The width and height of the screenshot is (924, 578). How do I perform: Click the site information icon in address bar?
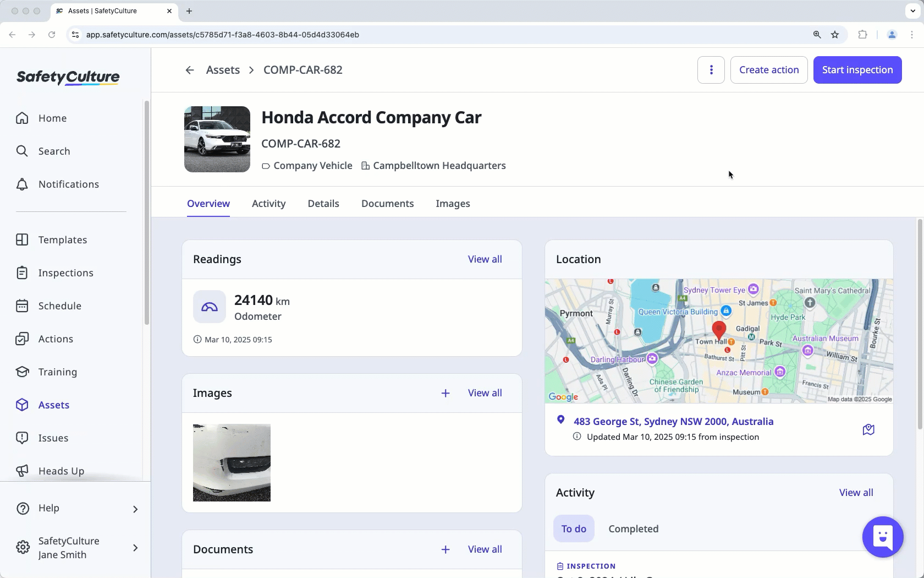(x=75, y=35)
